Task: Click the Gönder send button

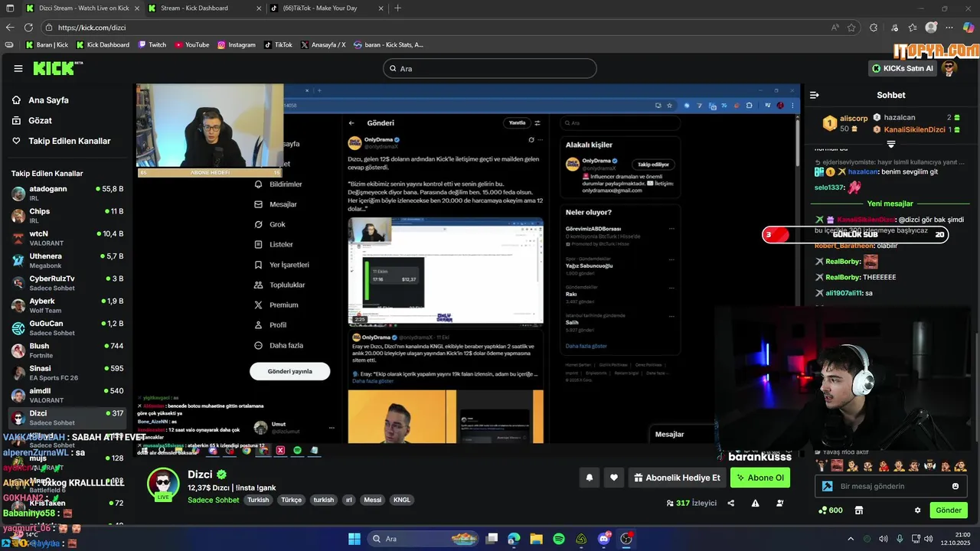Action: (949, 510)
